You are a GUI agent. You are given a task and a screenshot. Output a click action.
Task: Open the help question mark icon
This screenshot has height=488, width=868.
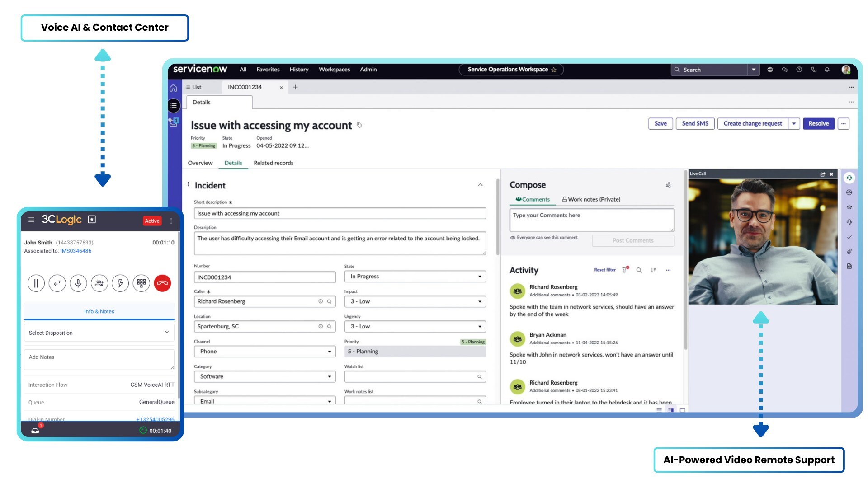pyautogui.click(x=799, y=70)
